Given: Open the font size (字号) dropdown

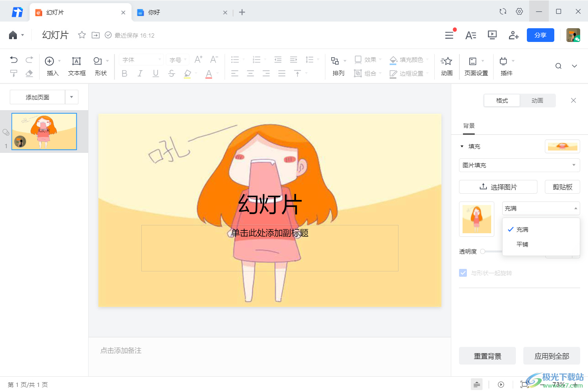Looking at the screenshot, I should point(178,60).
